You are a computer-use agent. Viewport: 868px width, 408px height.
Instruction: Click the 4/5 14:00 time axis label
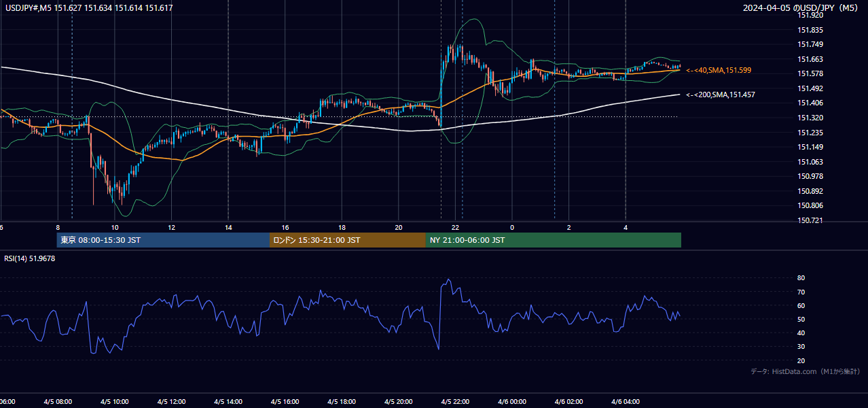pos(228,402)
